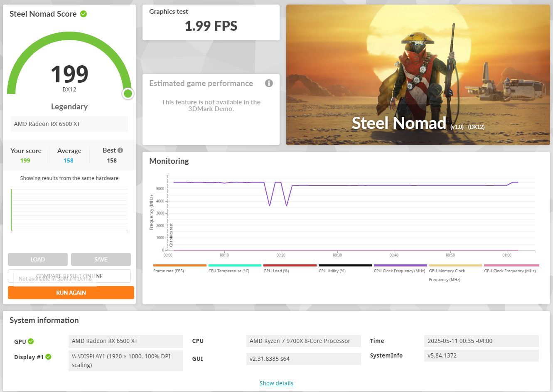This screenshot has height=392, width=553.
Task: Click the big 199 score number
Action: point(69,74)
